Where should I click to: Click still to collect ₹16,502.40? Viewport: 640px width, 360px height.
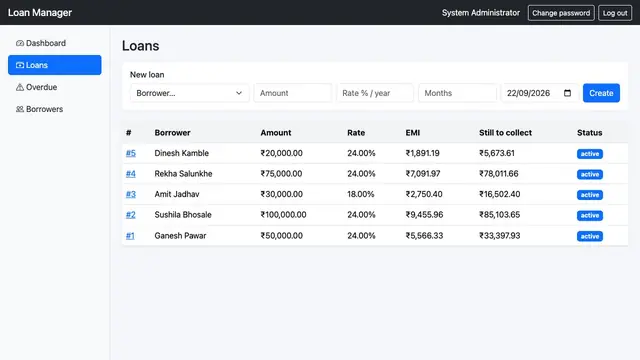pos(500,194)
